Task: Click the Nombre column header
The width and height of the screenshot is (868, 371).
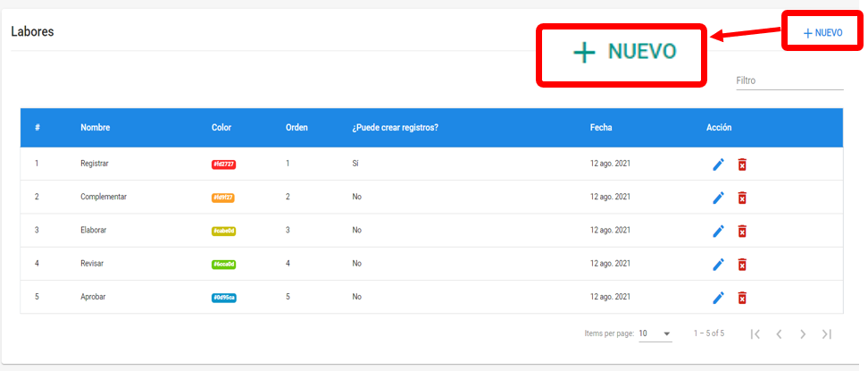Action: click(x=96, y=128)
